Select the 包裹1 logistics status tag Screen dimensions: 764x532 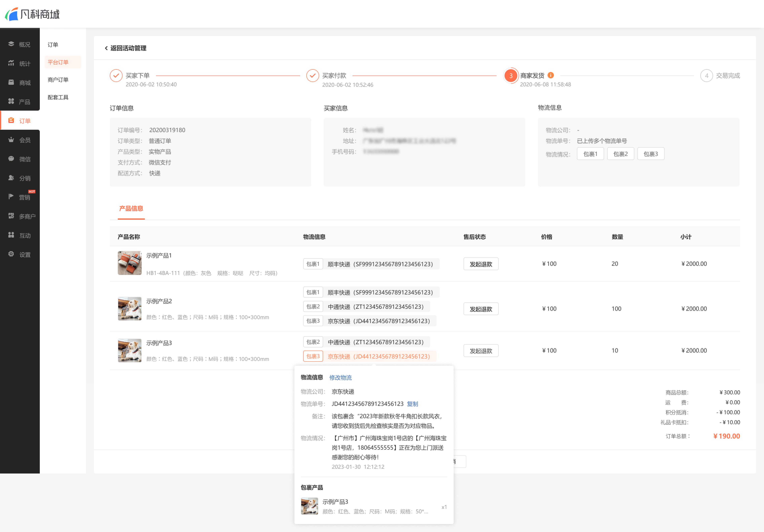coord(590,154)
